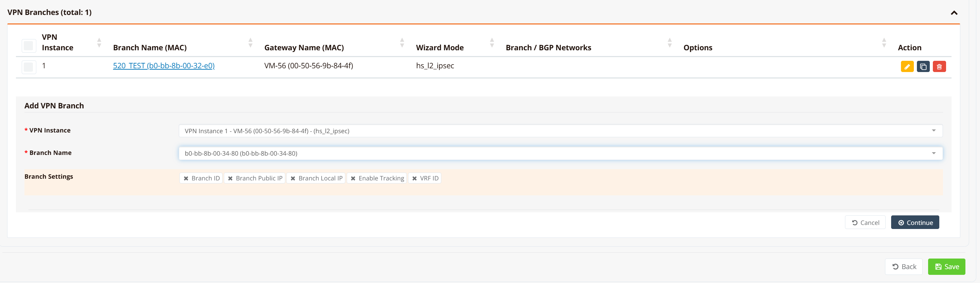Remove the Branch ID tag

pos(186,178)
